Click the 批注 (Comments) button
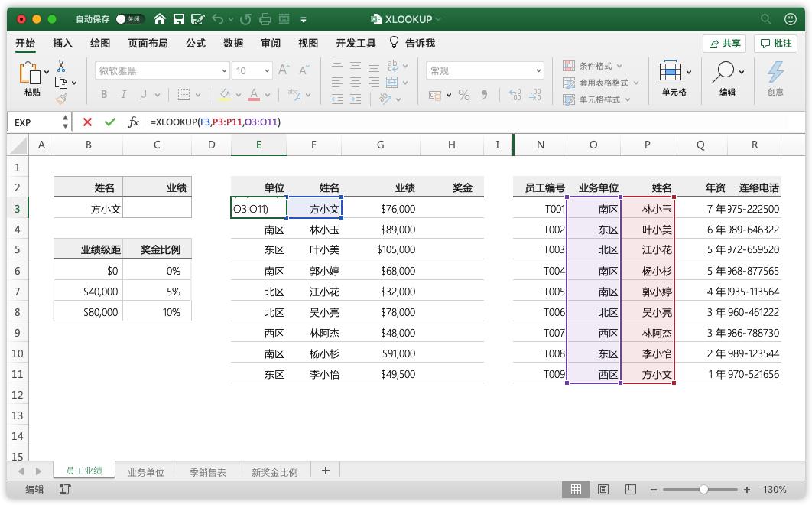Image resolution: width=812 pixels, height=505 pixels. coord(777,43)
